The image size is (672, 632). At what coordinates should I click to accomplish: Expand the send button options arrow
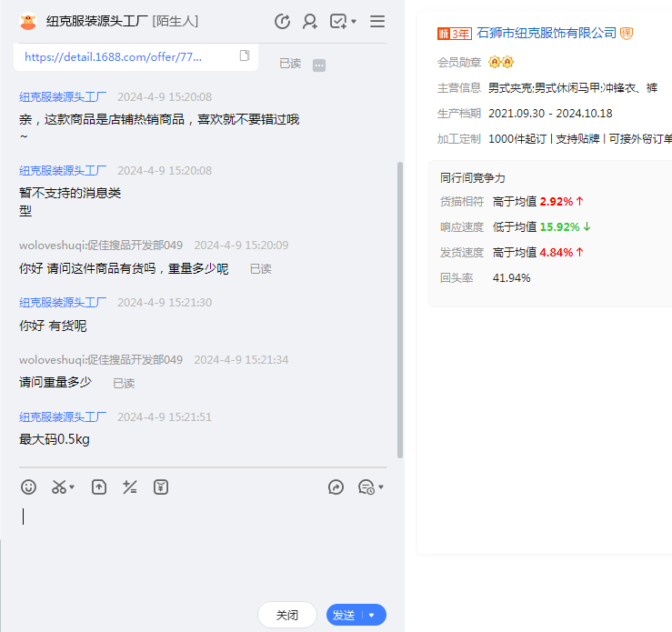372,616
